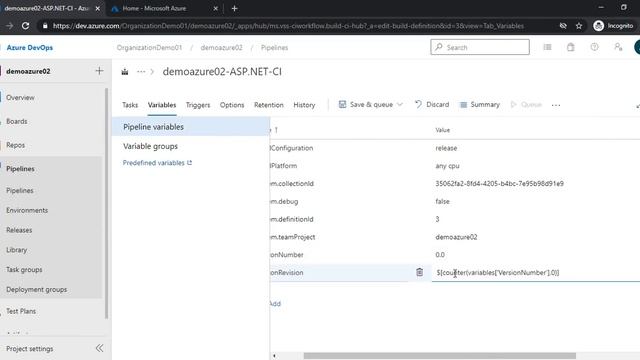Delete the onRevision variable with trash icon
The height and width of the screenshot is (360, 640).
coord(419,272)
